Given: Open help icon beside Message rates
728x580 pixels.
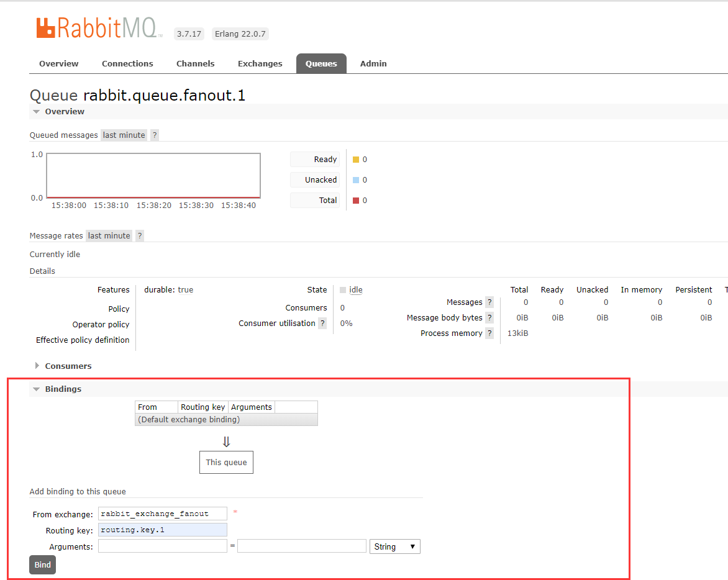Looking at the screenshot, I should (x=140, y=236).
